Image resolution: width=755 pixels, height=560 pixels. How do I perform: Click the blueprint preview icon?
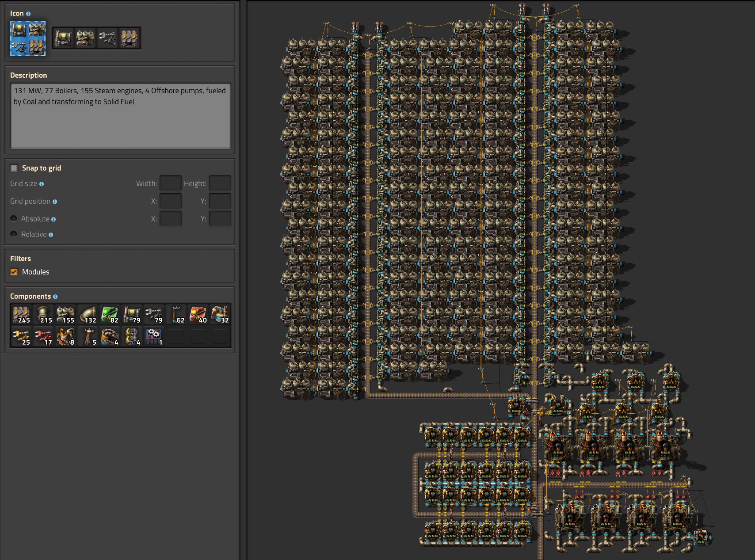pos(28,38)
